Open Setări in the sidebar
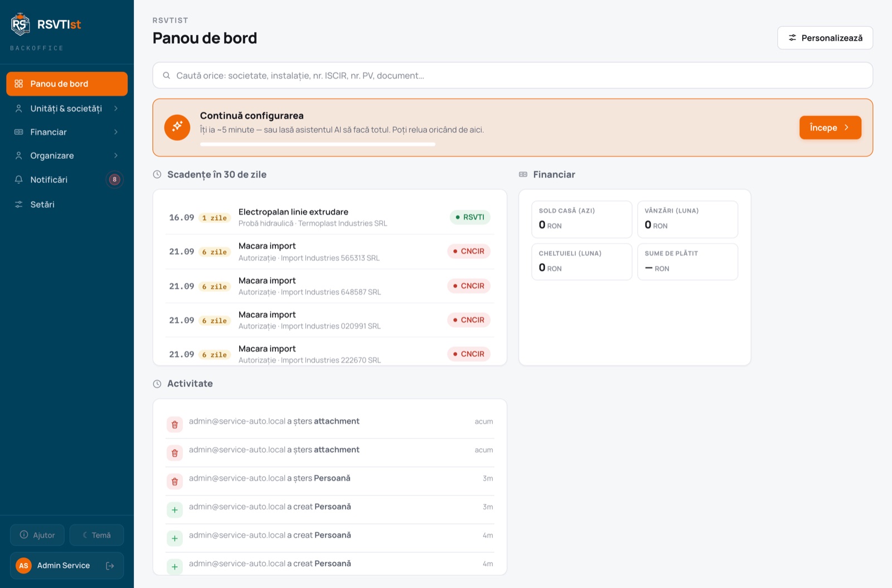892x588 pixels. click(x=67, y=204)
